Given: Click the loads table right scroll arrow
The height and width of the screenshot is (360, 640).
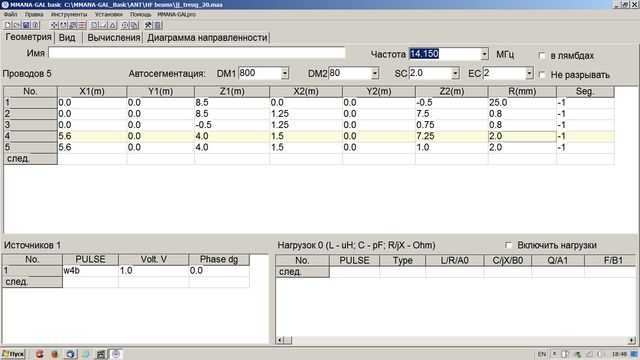Looking at the screenshot, I should point(631,340).
